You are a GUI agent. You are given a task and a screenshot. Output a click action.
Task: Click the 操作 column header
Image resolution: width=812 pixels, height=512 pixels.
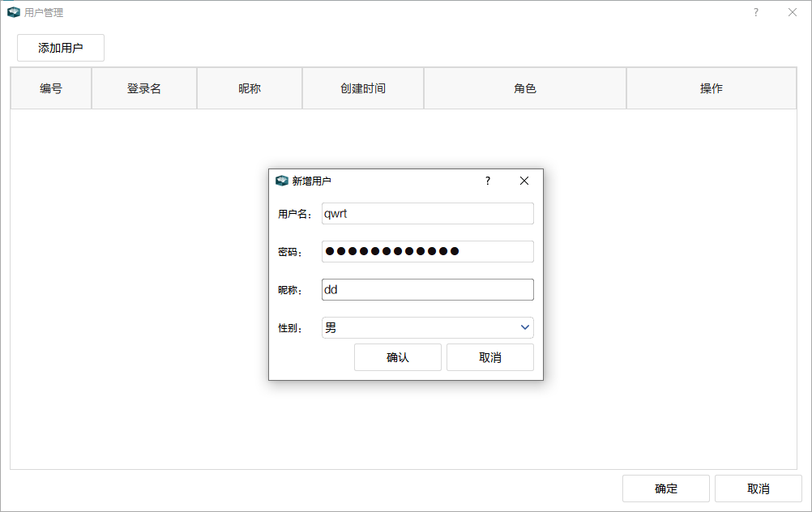(712, 88)
